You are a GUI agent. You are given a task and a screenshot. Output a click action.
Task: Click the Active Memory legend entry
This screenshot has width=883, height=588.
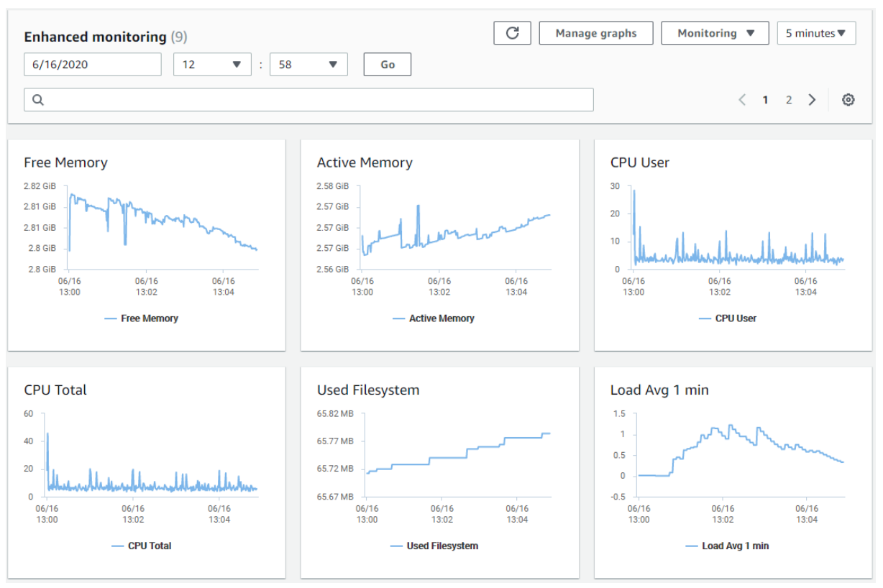click(434, 318)
